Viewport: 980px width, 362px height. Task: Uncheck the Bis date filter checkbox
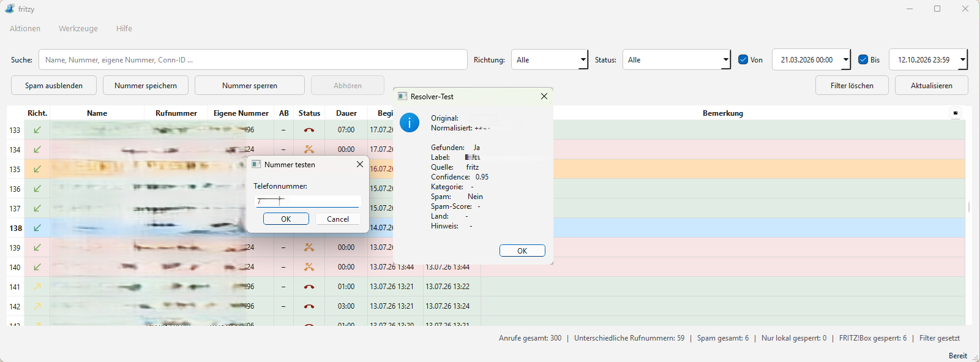click(863, 59)
